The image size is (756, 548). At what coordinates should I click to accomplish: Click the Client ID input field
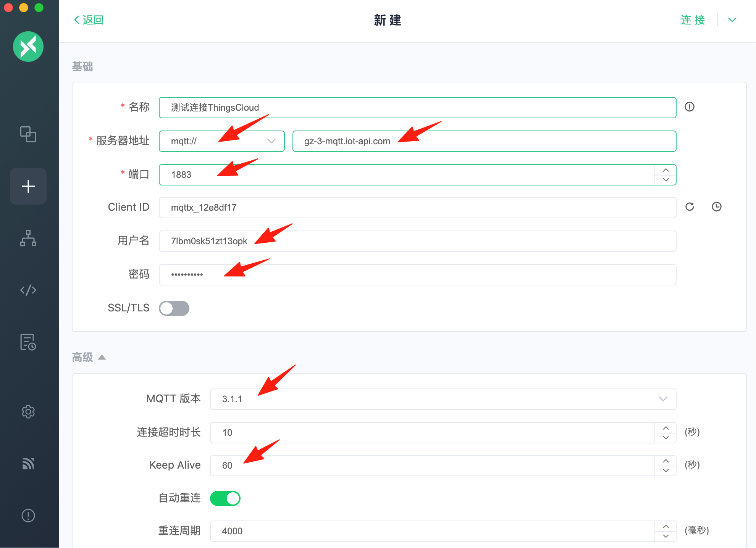pos(418,208)
